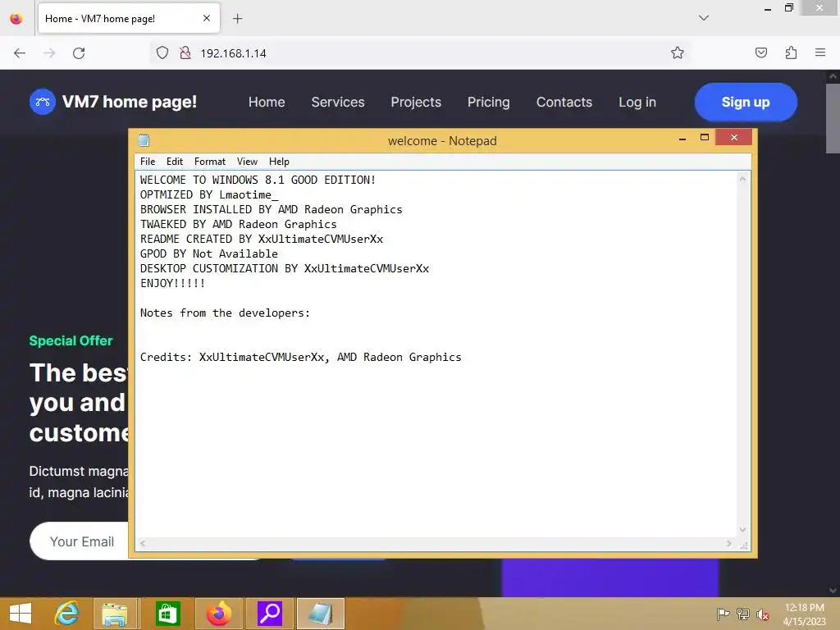Click Notepad horizontal scrollbar left arrow
This screenshot has width=840, height=630.
pos(143,543)
